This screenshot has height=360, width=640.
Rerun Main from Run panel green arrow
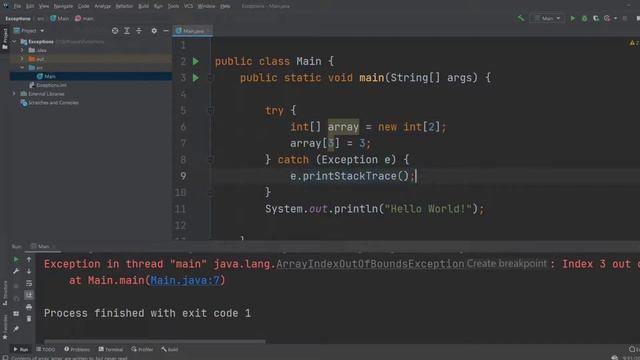click(x=16, y=259)
